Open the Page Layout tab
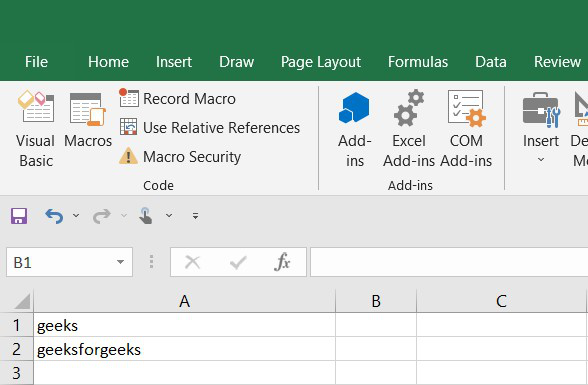 click(321, 62)
